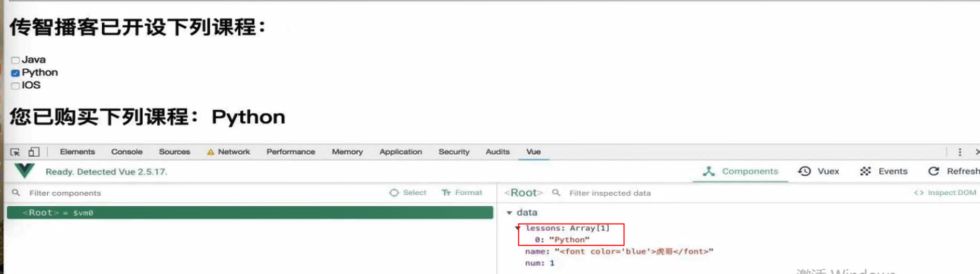
Task: Click the Java label text
Action: (34, 60)
